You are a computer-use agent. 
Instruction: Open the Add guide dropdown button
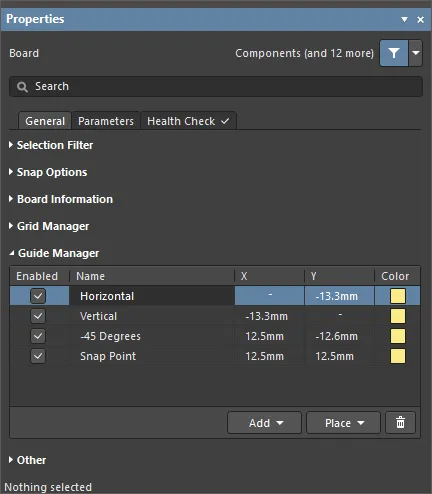pos(264,423)
